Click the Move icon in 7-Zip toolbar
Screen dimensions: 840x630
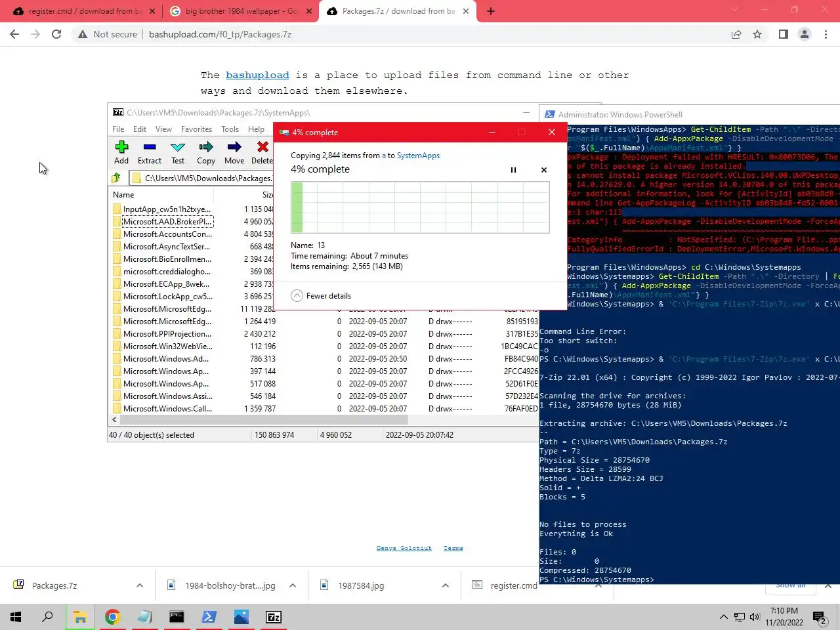point(234,152)
